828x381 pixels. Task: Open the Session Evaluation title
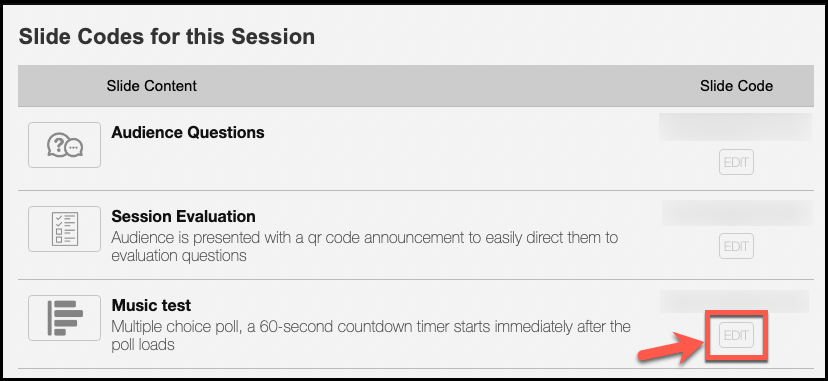(183, 216)
